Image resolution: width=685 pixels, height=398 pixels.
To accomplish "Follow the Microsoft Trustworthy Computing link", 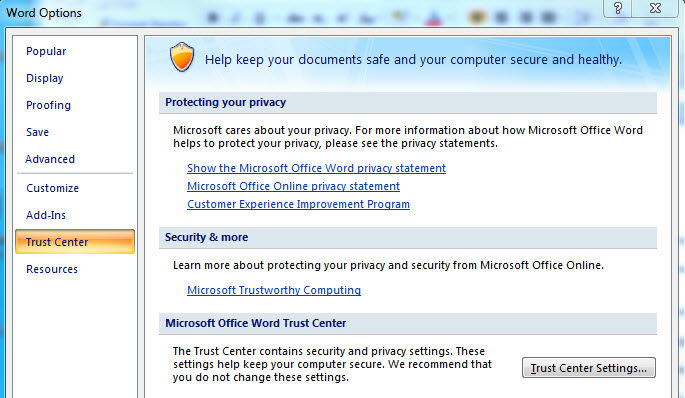I will (x=274, y=290).
